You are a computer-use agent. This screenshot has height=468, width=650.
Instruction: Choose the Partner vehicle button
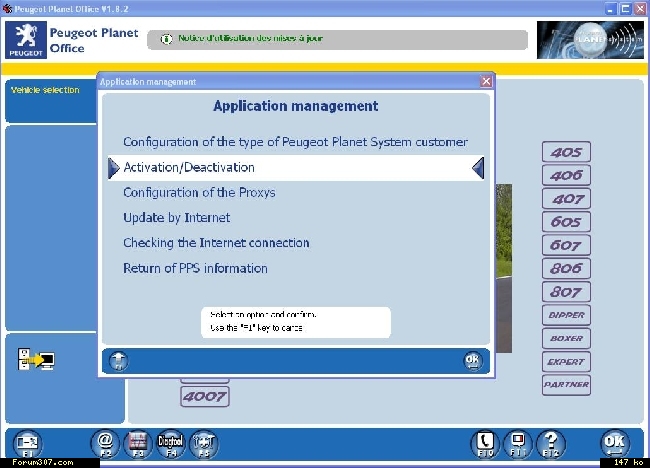tap(566, 385)
